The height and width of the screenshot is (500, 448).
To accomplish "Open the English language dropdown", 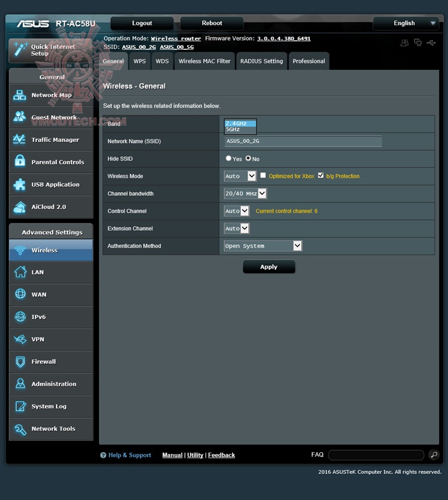I will coord(406,23).
